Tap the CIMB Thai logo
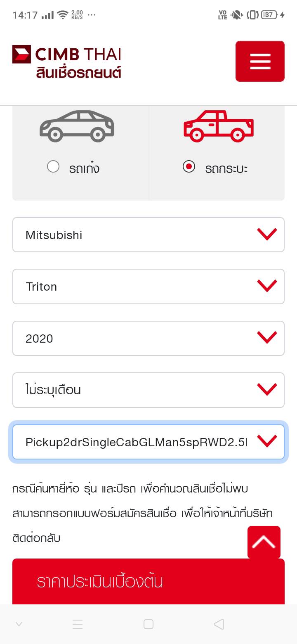Image resolution: width=297 pixels, height=644 pixels. click(x=66, y=54)
